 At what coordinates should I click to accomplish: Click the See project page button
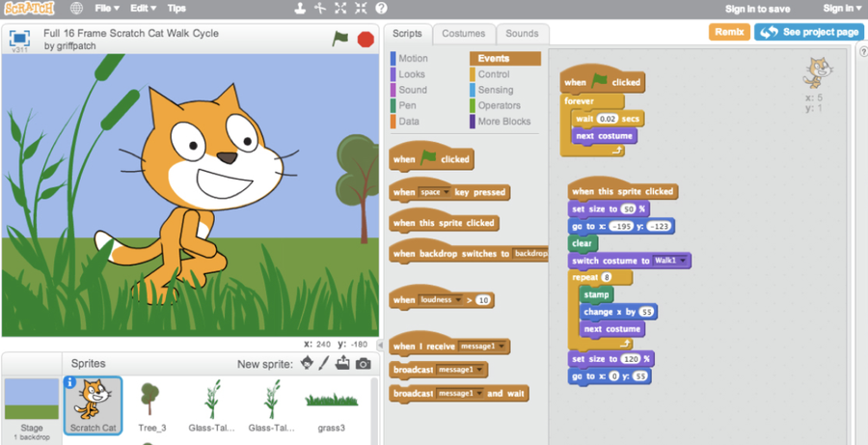[x=808, y=32]
